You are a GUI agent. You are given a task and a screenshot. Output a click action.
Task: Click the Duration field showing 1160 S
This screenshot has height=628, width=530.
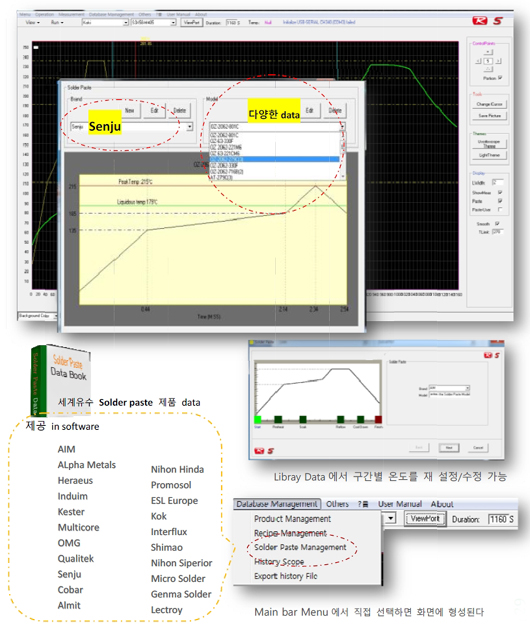(233, 22)
